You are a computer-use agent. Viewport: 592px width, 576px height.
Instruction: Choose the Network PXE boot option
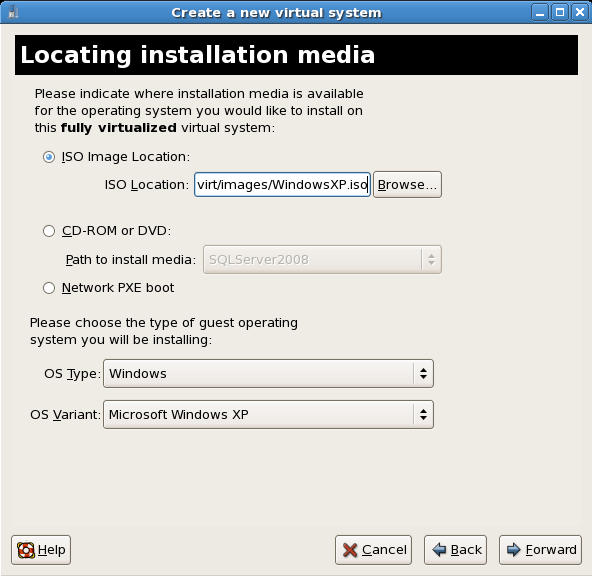49,288
